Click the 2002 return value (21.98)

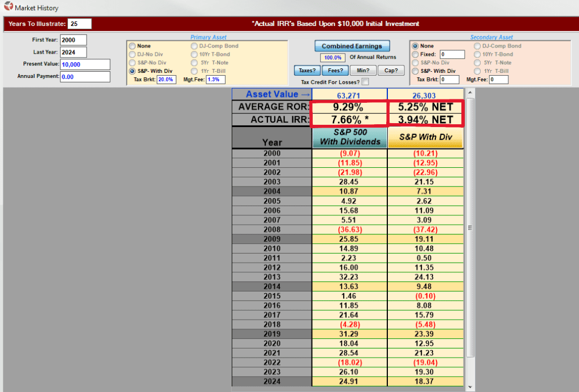point(349,173)
